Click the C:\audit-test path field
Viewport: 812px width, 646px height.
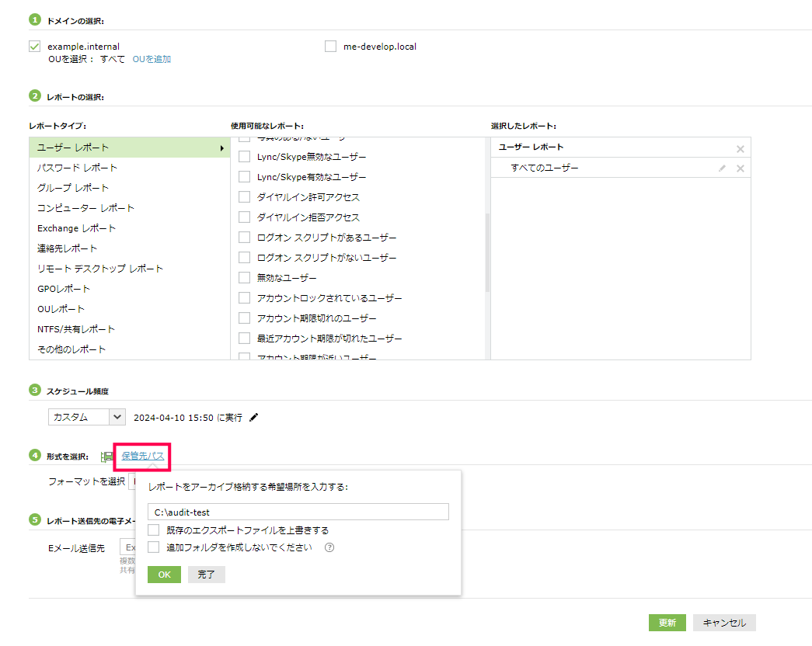click(x=298, y=512)
